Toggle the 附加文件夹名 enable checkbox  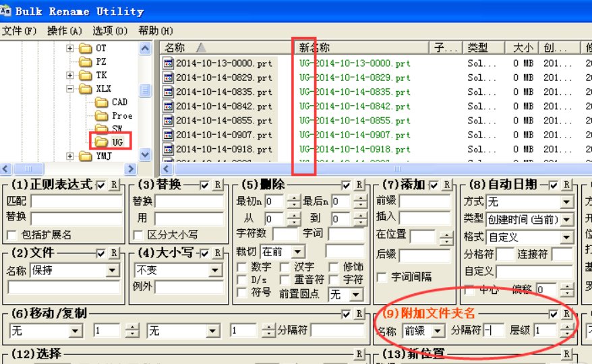tap(554, 313)
